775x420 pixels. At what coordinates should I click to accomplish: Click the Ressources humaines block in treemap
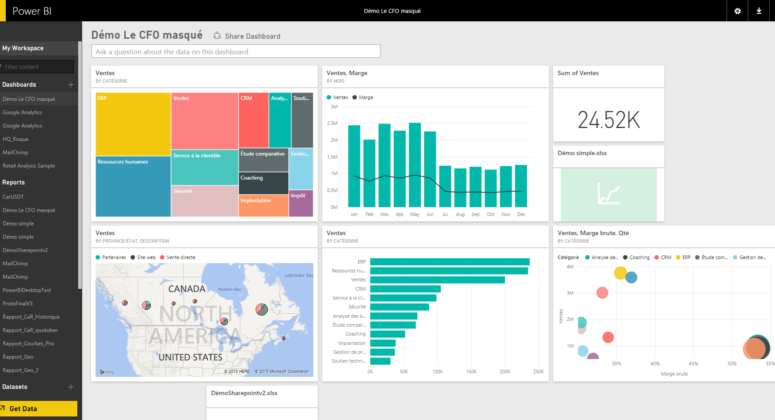coord(133,187)
